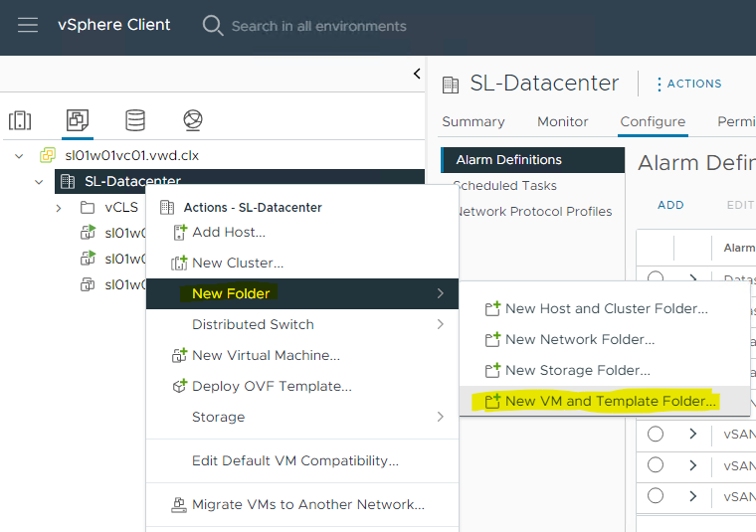Expand the third vSAN alarm row

point(693,496)
